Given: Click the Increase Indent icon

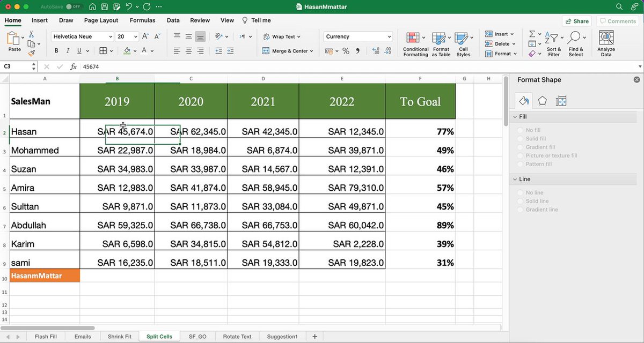Looking at the screenshot, I should tap(231, 51).
